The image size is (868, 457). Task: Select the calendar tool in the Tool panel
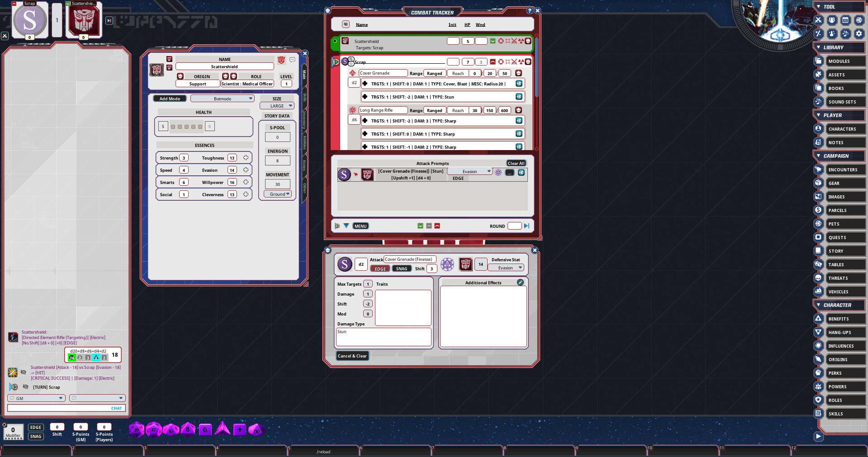coord(845,20)
